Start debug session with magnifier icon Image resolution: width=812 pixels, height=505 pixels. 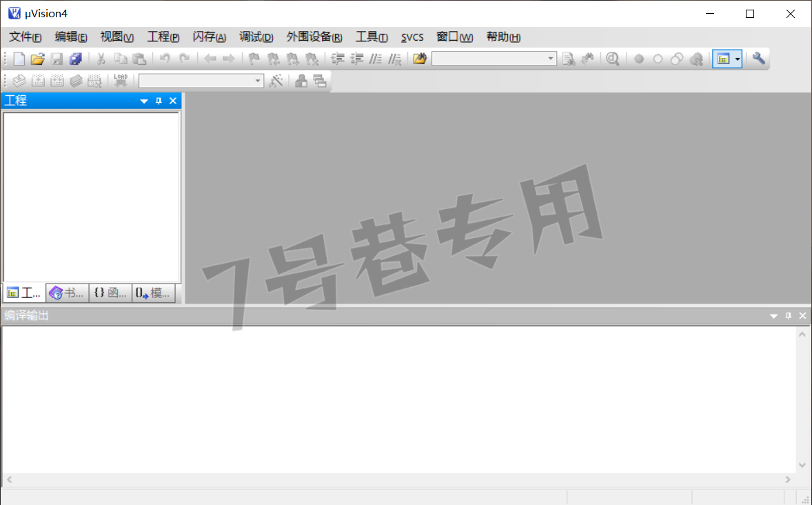[613, 59]
